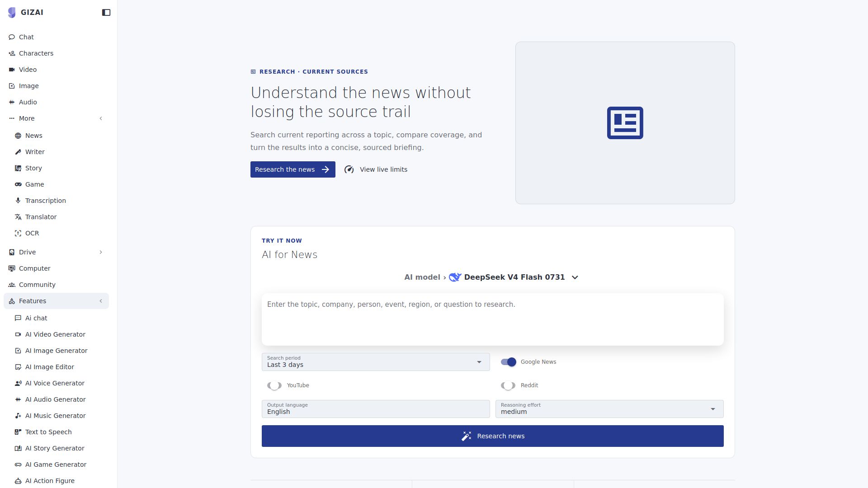Image resolution: width=868 pixels, height=488 pixels.
Task: Open the Video menu item
Action: (56, 70)
